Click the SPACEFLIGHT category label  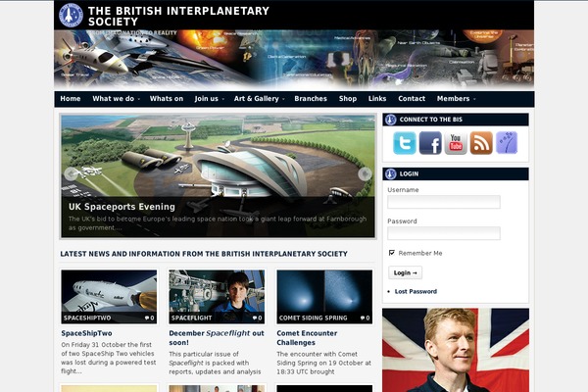coord(192,318)
